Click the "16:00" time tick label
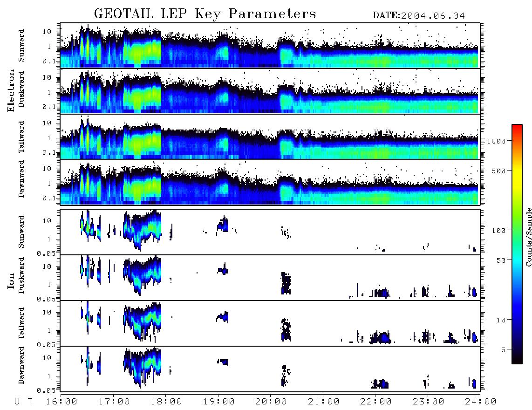 pyautogui.click(x=62, y=402)
